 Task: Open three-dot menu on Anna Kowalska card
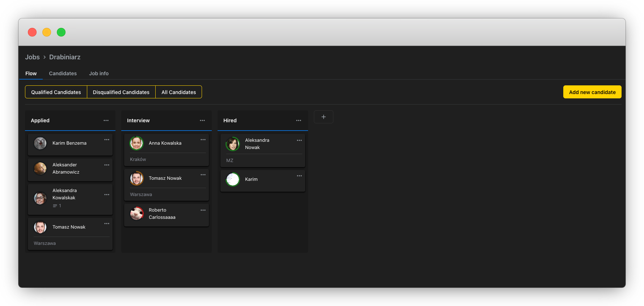coord(203,140)
